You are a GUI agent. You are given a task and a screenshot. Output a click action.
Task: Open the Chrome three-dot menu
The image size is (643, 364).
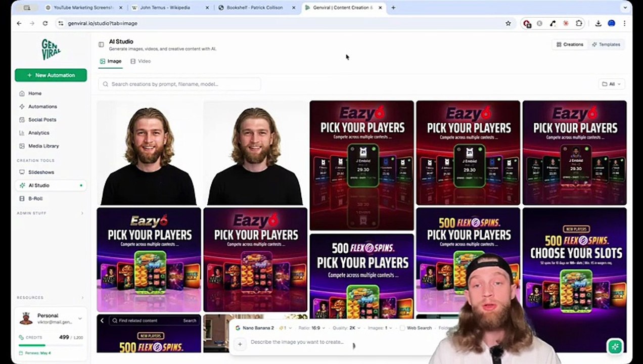point(624,23)
